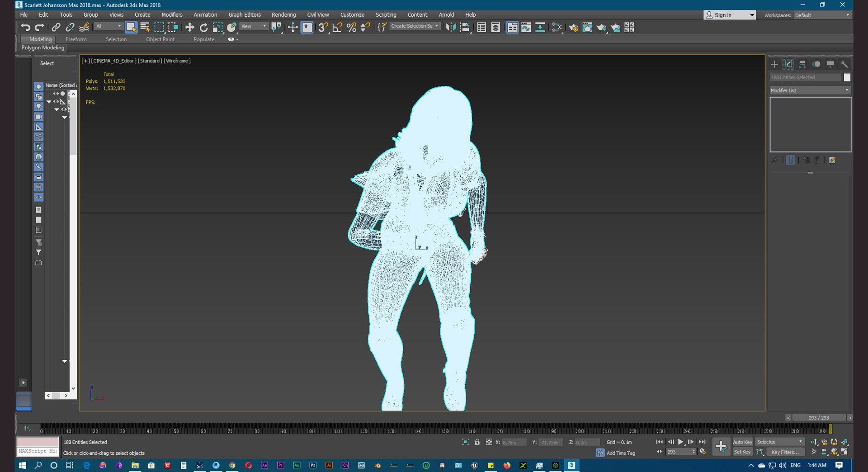Image resolution: width=868 pixels, height=472 pixels.
Task: Open the Curve Editor
Action: pos(526,28)
